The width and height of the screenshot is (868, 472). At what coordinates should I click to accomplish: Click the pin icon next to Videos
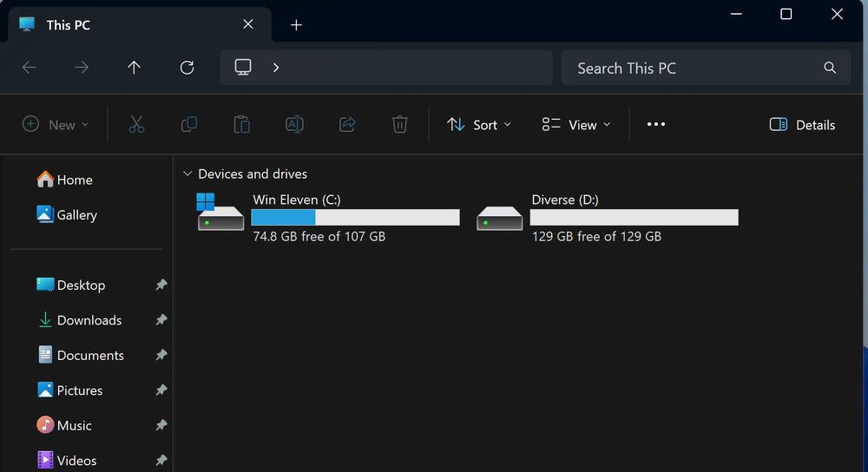pos(161,460)
